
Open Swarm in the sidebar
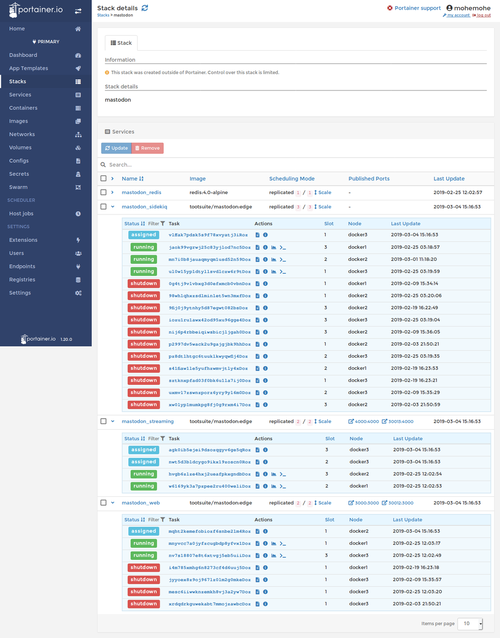click(x=18, y=187)
